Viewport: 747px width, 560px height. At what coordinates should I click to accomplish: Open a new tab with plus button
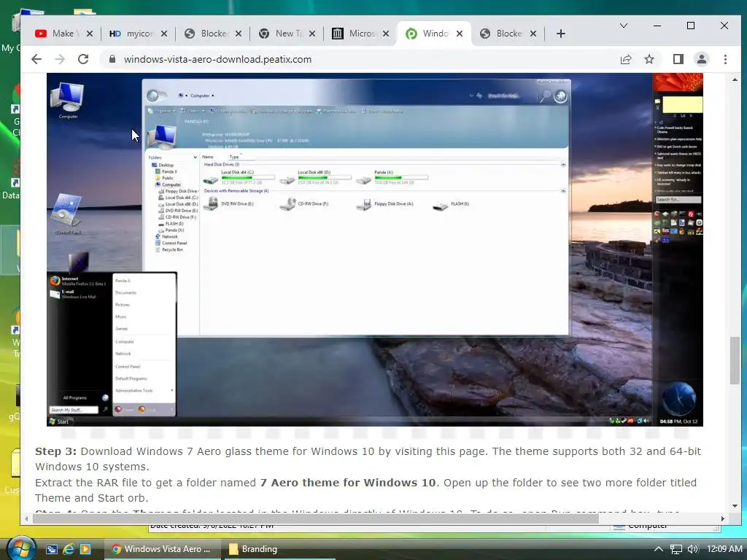point(561,34)
